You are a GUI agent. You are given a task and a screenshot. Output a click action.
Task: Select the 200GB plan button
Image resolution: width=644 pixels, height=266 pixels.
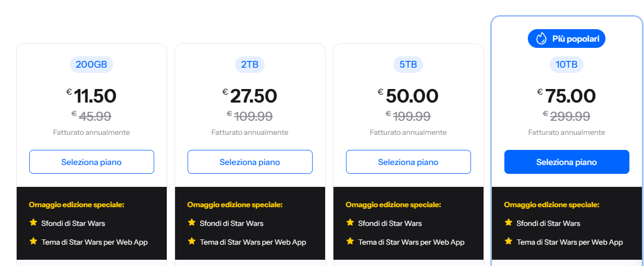92,162
